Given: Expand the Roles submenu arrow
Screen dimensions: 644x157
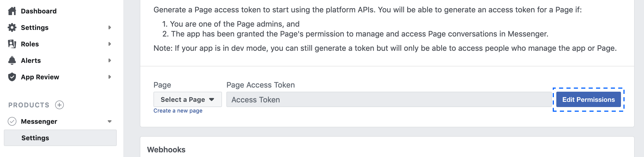Looking at the screenshot, I should tap(110, 44).
